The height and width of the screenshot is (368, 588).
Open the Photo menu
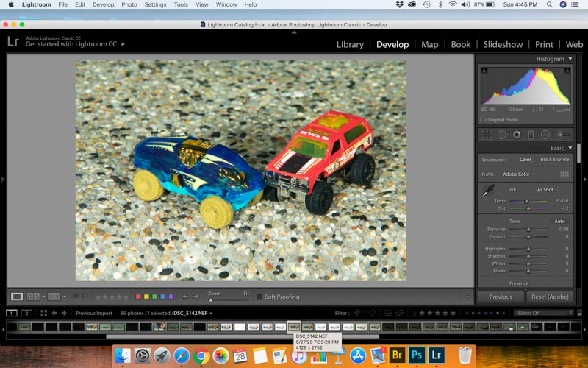129,4
